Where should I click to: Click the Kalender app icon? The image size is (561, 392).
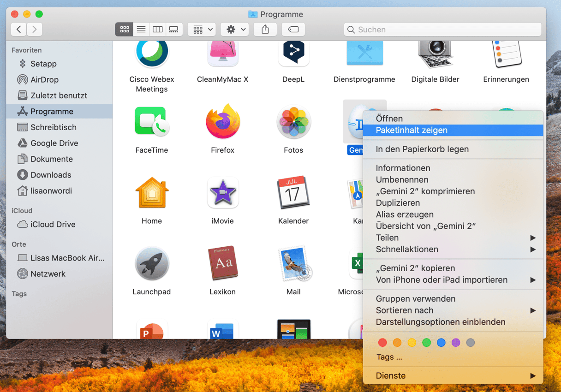click(x=293, y=192)
